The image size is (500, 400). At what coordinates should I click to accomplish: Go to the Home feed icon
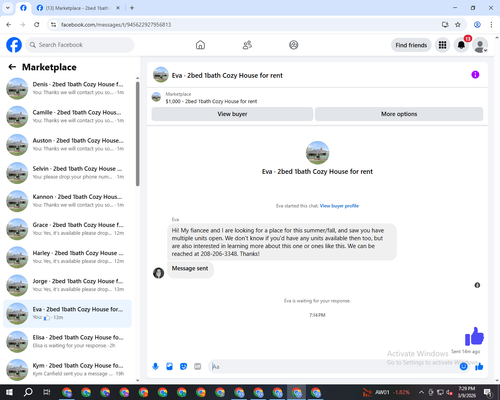(200, 45)
